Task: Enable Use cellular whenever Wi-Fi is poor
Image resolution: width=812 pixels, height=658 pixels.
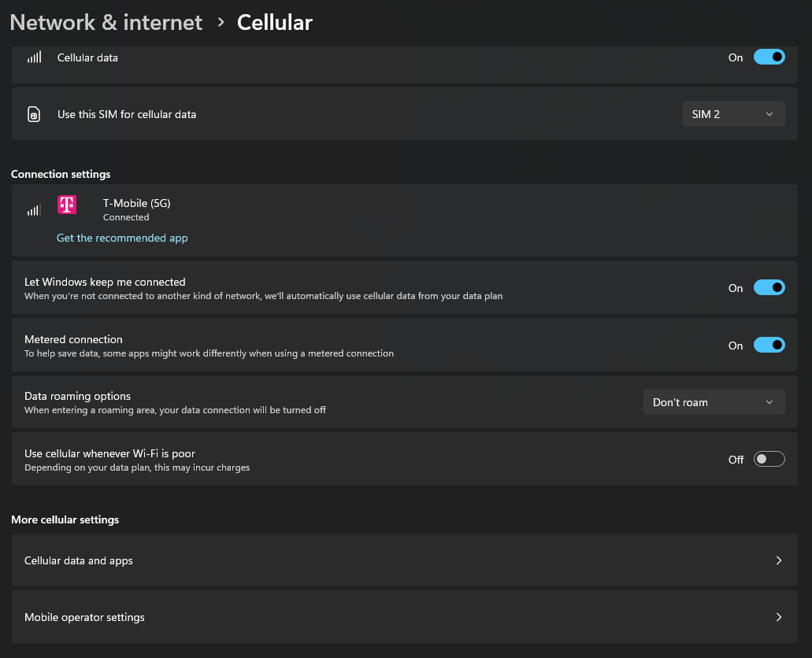Action: [769, 460]
